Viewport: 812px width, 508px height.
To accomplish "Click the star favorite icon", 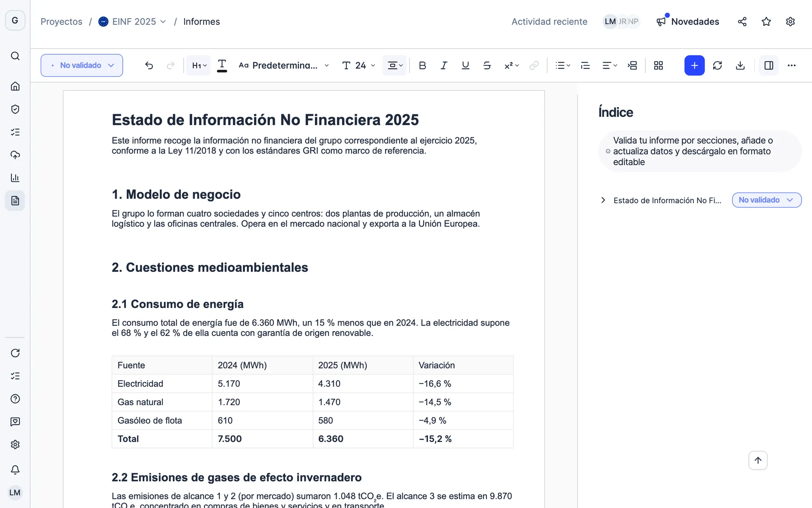I will coord(766,22).
